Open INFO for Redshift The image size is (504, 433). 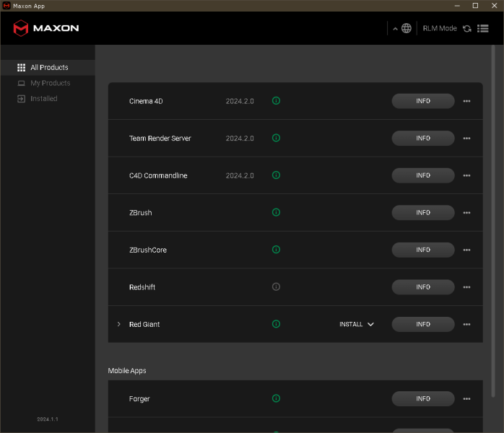tap(423, 287)
